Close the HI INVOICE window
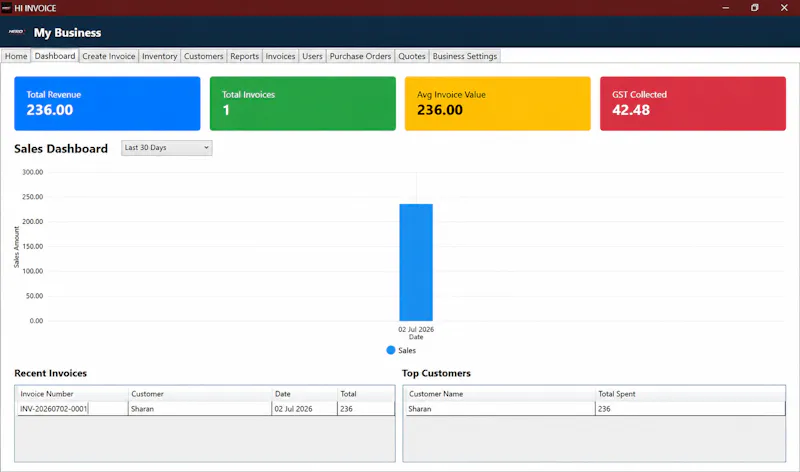This screenshot has height=472, width=800. (784, 8)
